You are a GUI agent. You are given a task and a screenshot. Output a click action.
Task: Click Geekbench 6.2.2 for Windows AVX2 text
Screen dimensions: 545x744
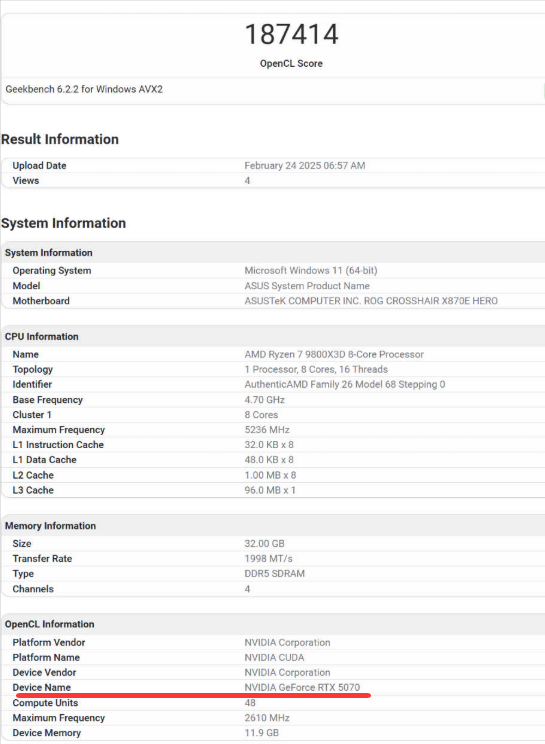click(x=84, y=89)
